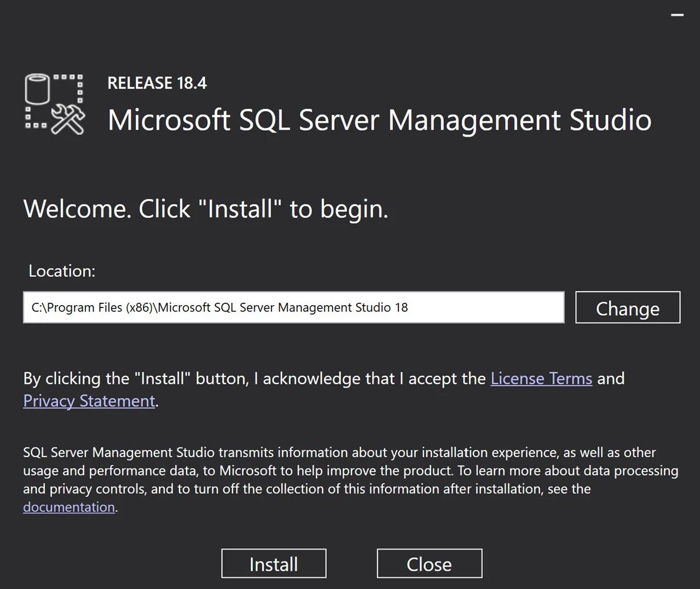Click the Install button to begin setup

coord(274,564)
